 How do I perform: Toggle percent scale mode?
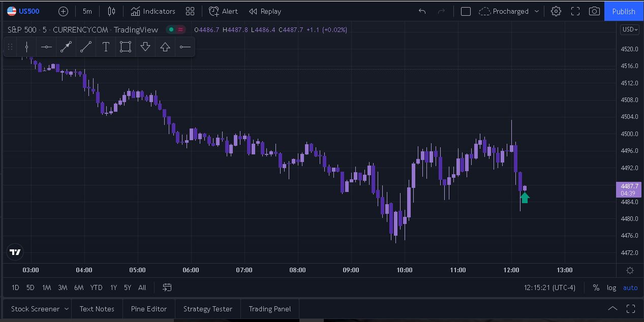(x=596, y=287)
